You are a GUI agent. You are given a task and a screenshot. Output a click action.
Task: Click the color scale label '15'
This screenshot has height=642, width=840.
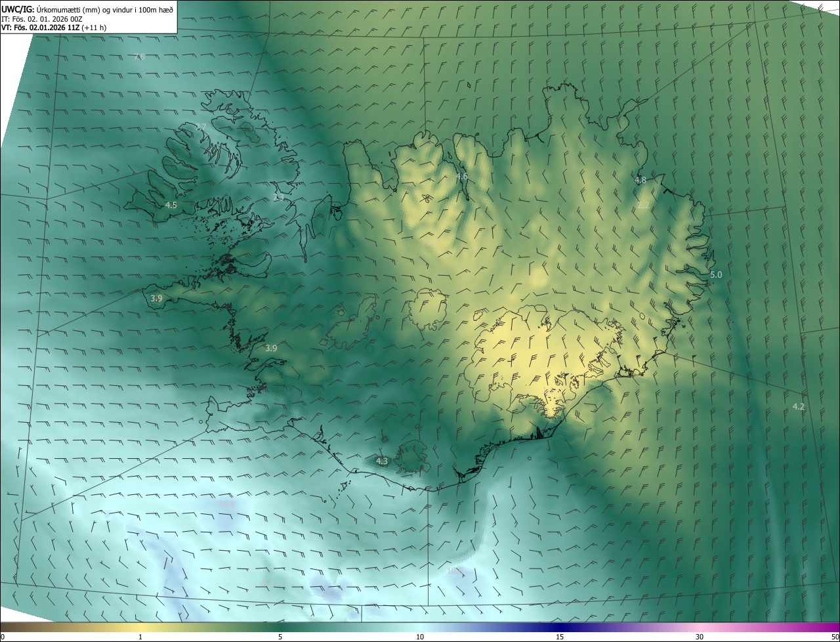[x=560, y=637]
